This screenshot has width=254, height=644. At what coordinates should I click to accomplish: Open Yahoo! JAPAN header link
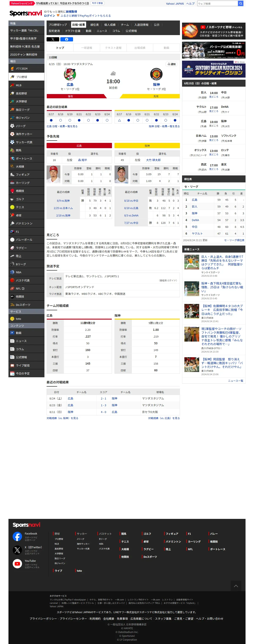pyautogui.click(x=175, y=4)
